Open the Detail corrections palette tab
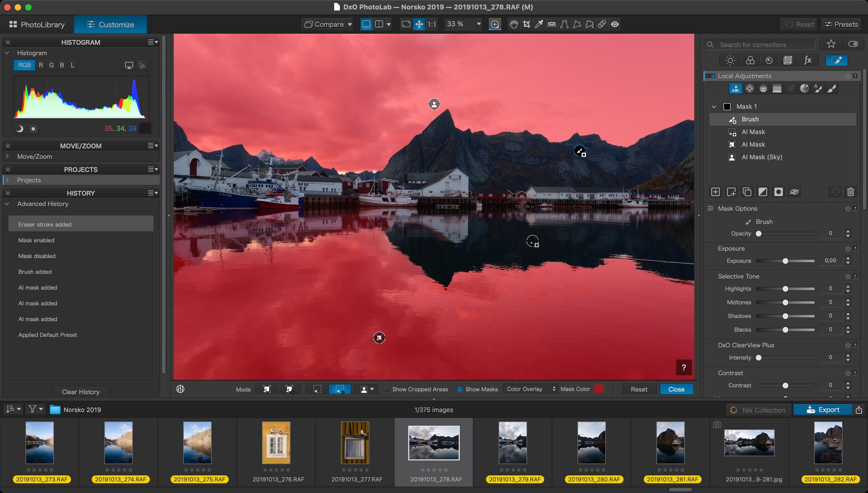This screenshot has height=493, width=868. pyautogui.click(x=769, y=60)
